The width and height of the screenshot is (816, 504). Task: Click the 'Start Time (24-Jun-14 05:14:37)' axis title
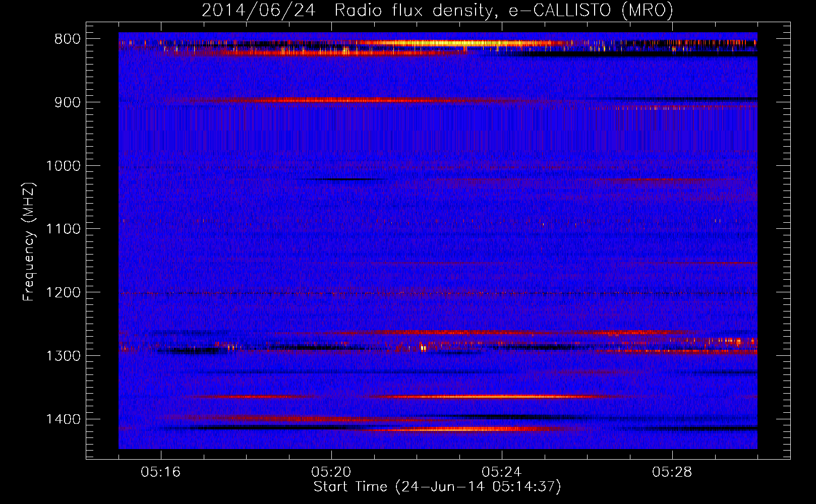click(437, 487)
